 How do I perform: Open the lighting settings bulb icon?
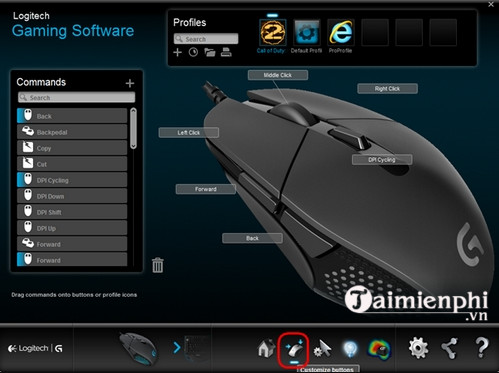350,349
